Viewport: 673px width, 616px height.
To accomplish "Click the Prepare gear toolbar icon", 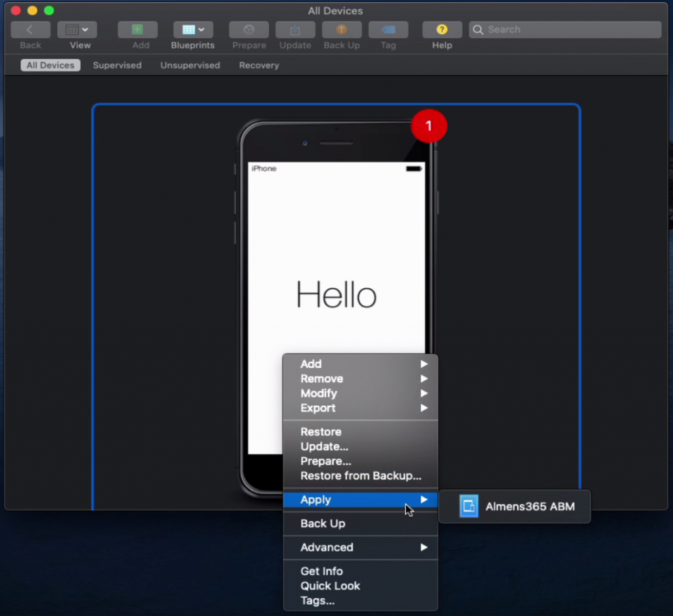I will (x=248, y=30).
